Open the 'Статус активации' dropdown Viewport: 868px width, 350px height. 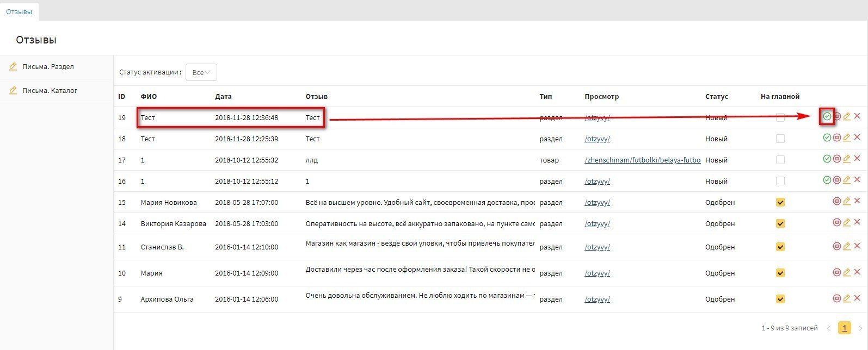coord(201,72)
